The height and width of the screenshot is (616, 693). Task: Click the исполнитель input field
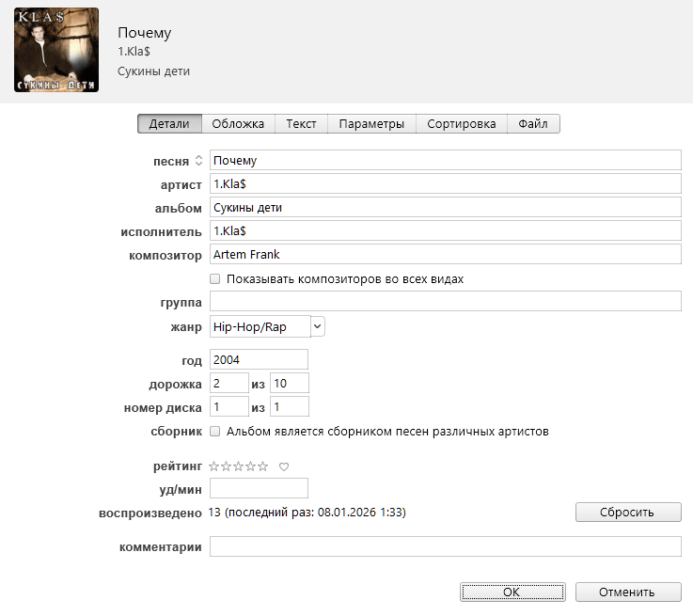coord(446,230)
